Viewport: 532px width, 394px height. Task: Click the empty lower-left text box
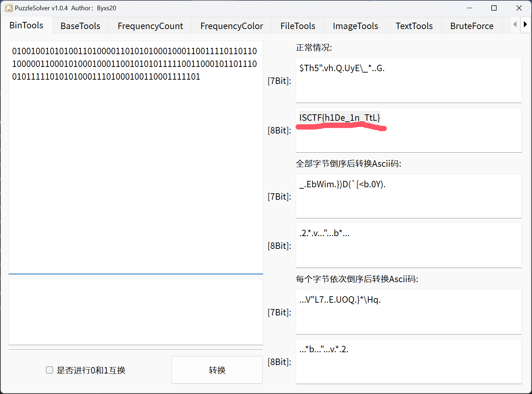pos(135,312)
